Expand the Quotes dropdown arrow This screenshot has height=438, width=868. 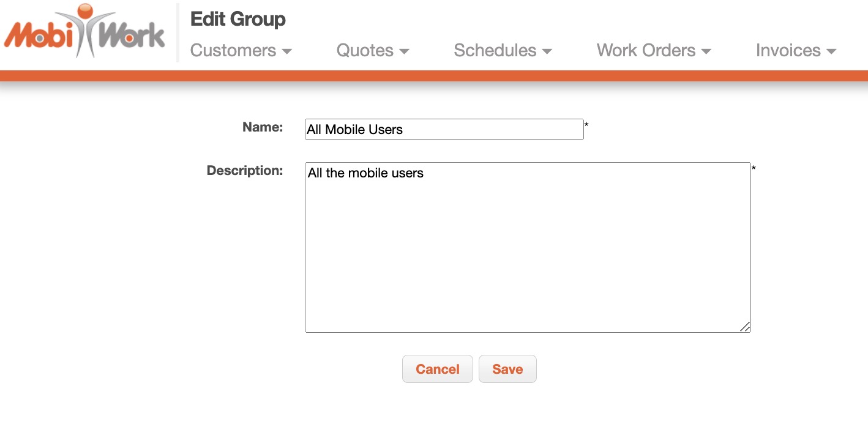point(404,51)
